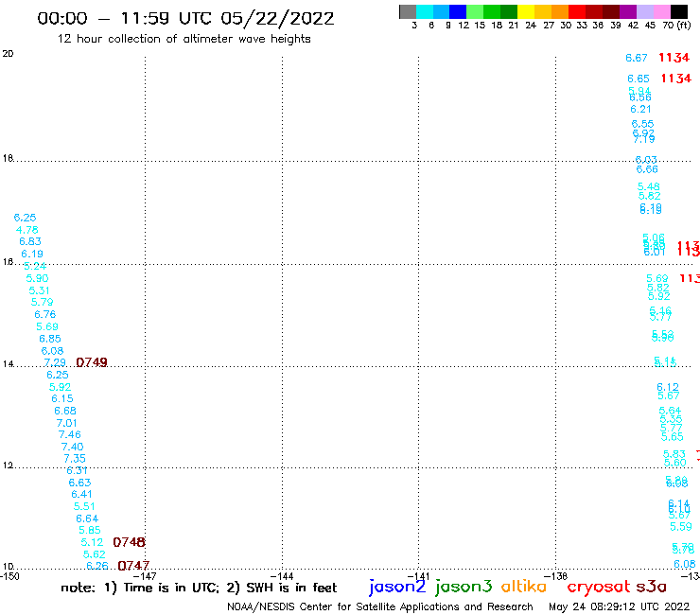The height and width of the screenshot is (615, 700).
Task: Click the time label 0748
Action: [129, 542]
